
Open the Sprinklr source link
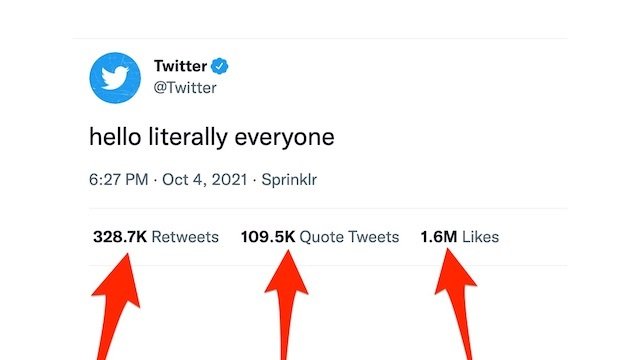point(289,180)
